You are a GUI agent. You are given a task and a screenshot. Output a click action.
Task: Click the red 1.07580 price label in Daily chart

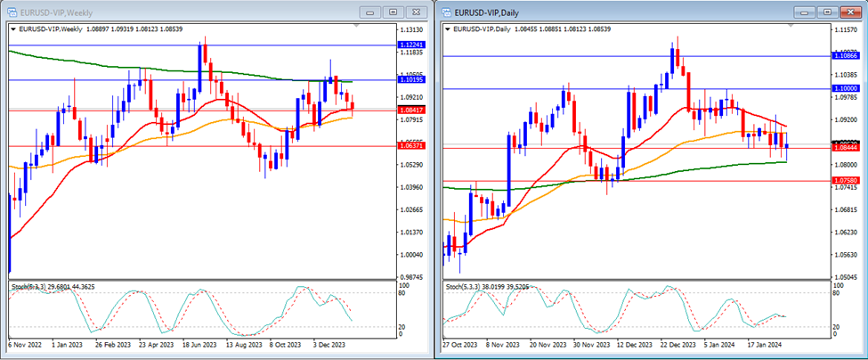point(846,181)
